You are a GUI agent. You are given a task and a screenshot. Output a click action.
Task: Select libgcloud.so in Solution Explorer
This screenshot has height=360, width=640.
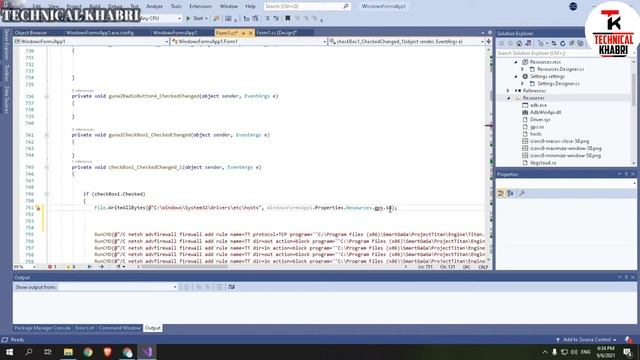point(543,163)
